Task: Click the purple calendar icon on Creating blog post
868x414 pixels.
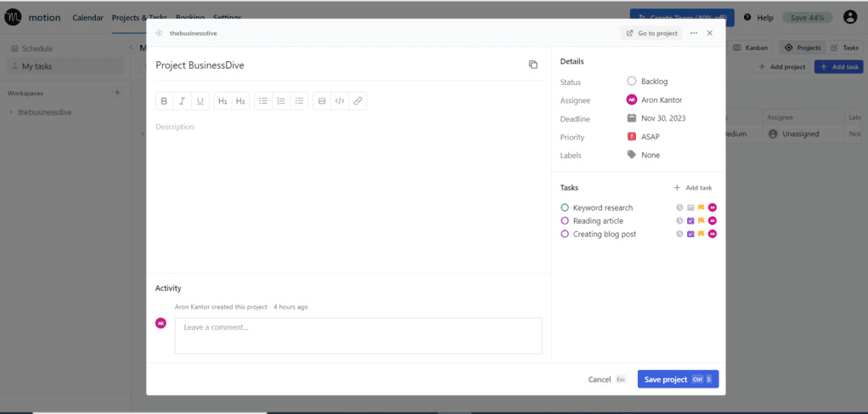Action: [x=690, y=235]
